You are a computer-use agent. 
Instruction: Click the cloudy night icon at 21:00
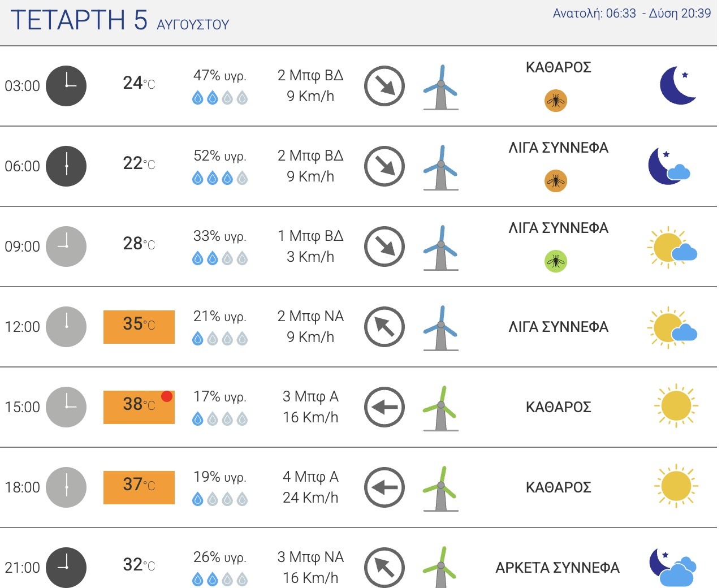(672, 567)
